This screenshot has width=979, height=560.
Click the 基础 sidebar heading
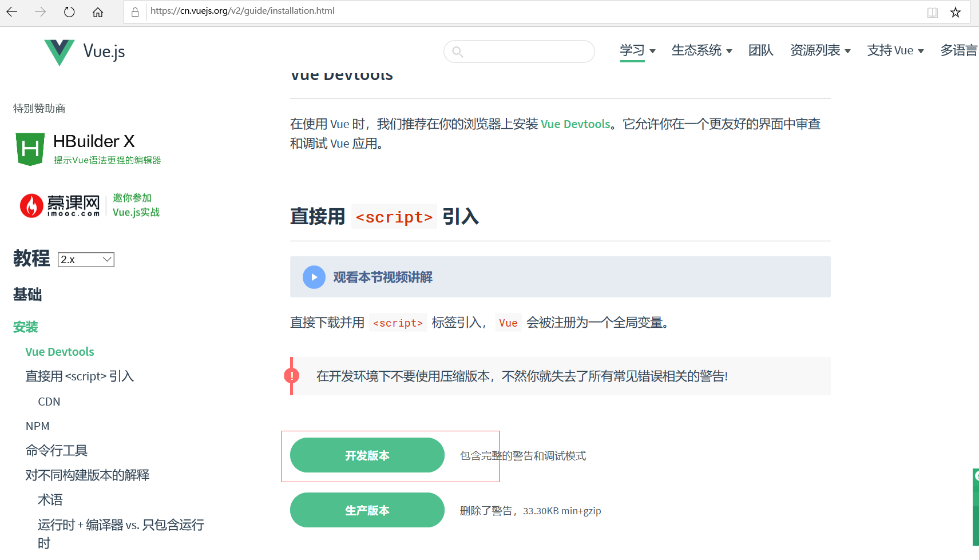coord(27,295)
